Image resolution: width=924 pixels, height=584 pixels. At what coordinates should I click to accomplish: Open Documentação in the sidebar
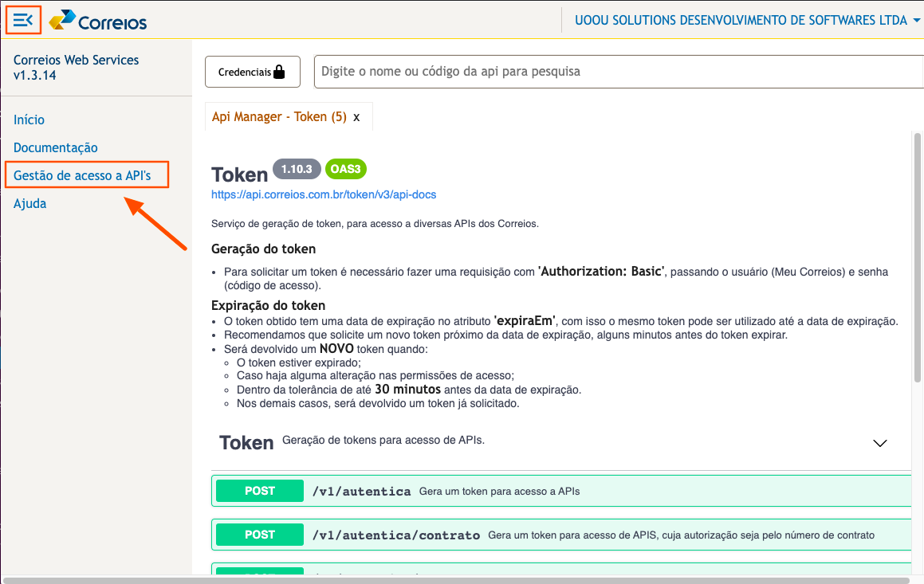[x=55, y=147]
